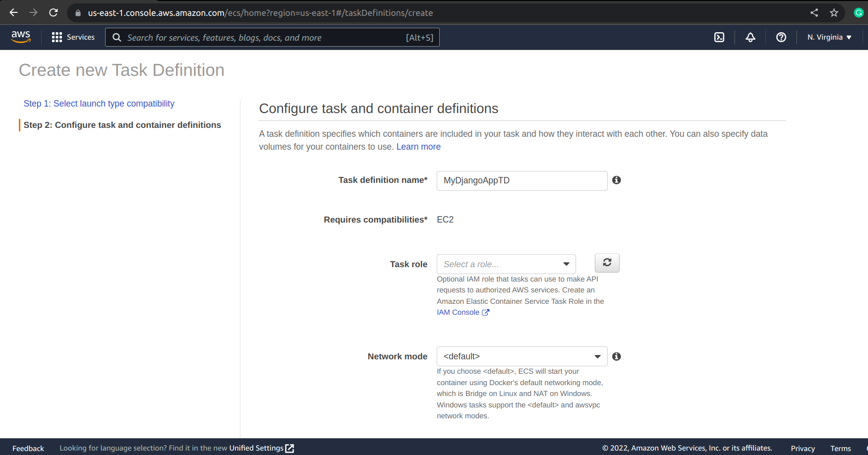Open the Services menu

(x=73, y=37)
